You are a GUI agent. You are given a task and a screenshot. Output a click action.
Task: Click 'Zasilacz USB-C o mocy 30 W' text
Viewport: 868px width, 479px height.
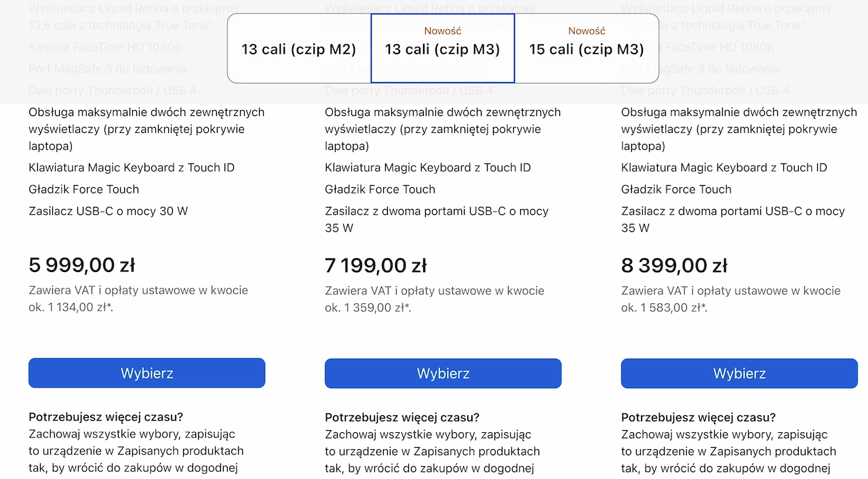108,211
